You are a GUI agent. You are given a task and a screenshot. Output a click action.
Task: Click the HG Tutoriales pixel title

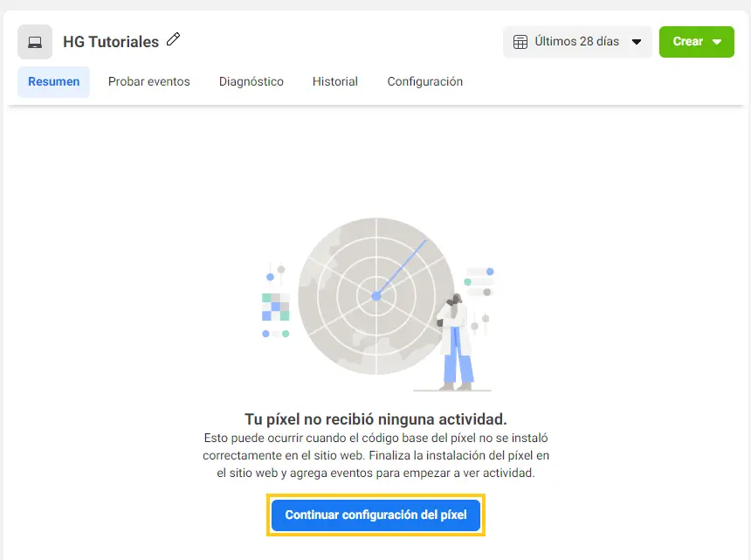(111, 42)
